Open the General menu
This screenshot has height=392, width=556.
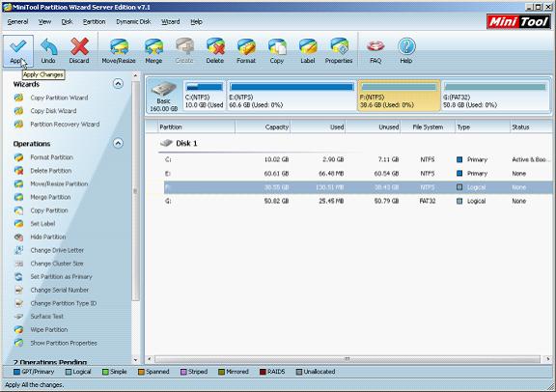click(x=17, y=22)
